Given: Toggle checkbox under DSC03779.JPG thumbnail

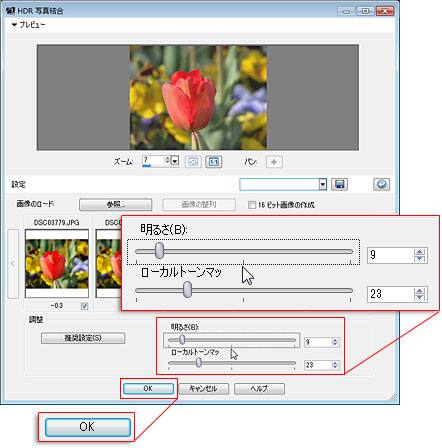Looking at the screenshot, I should pos(85,306).
